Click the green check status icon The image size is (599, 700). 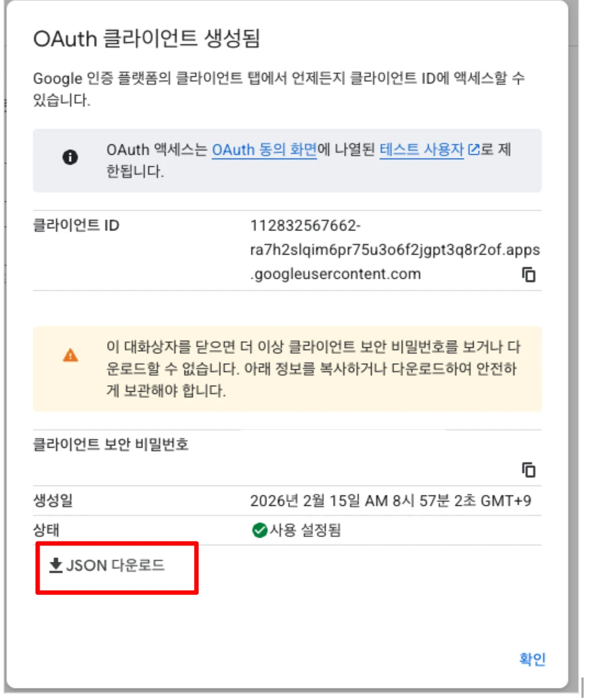(x=259, y=530)
